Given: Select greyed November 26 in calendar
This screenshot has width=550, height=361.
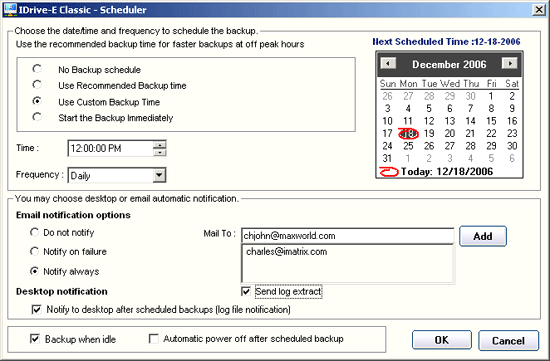Looking at the screenshot, I should [387, 96].
